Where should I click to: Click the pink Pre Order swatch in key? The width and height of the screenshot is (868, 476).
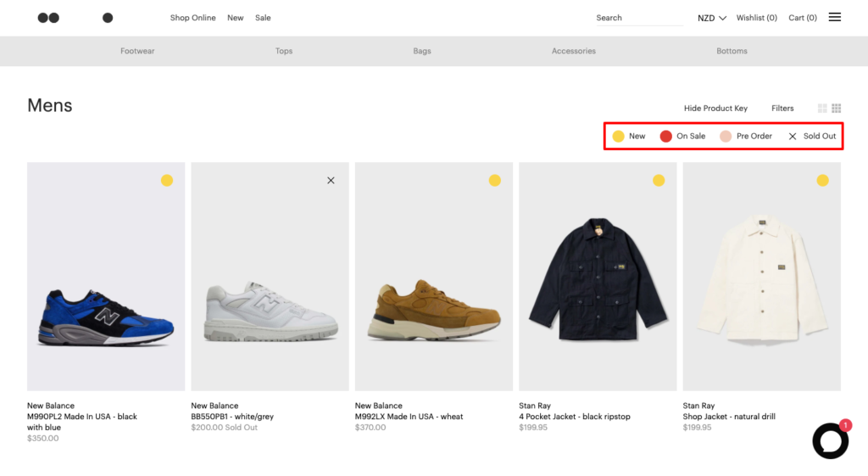(726, 137)
